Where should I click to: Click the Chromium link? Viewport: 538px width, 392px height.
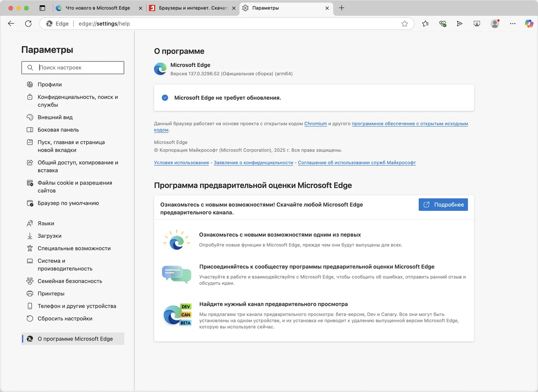pyautogui.click(x=316, y=124)
